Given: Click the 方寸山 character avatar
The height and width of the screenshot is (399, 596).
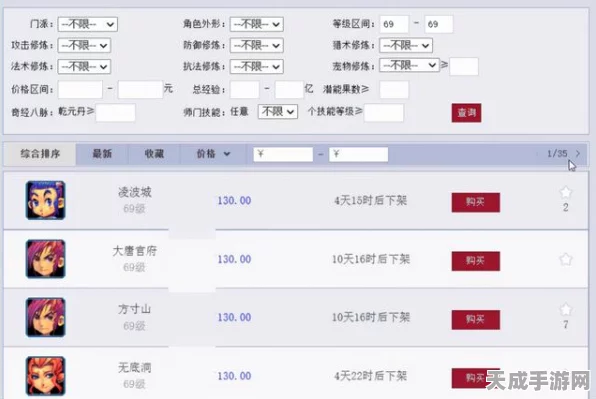Looking at the screenshot, I should (x=46, y=317).
